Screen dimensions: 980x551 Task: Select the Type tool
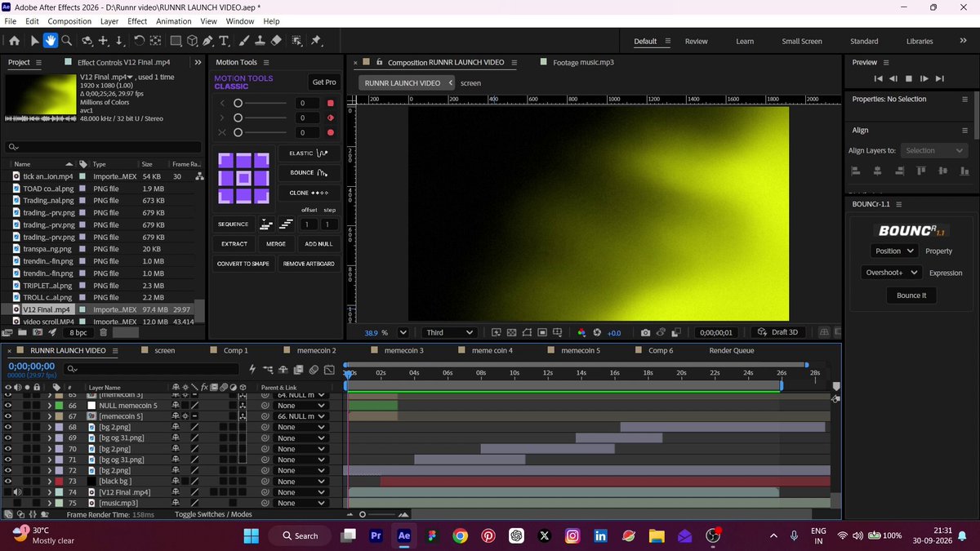click(x=223, y=40)
